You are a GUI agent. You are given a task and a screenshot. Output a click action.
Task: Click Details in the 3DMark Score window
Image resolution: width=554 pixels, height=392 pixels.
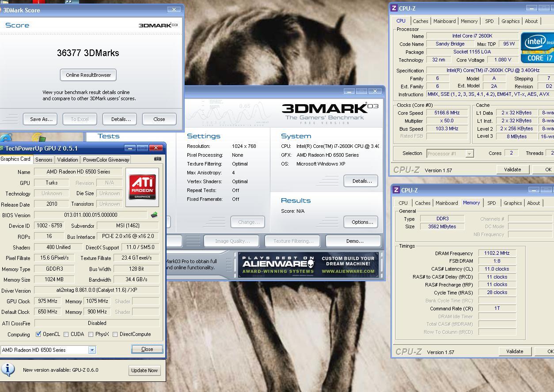point(121,119)
